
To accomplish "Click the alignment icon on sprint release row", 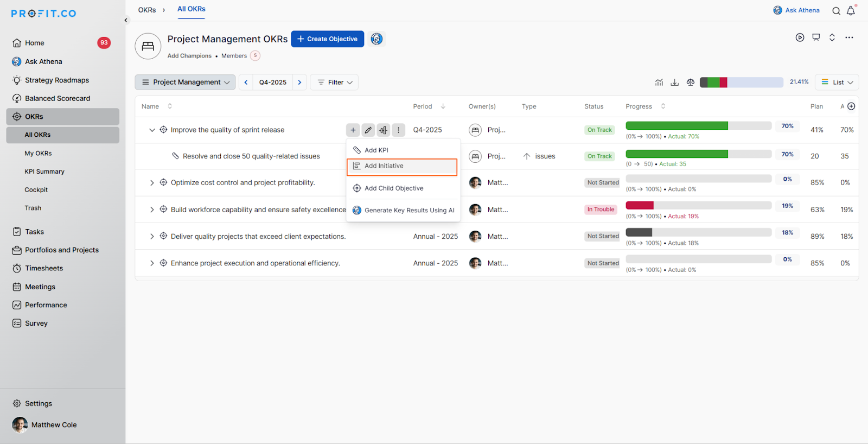I will pyautogui.click(x=384, y=130).
